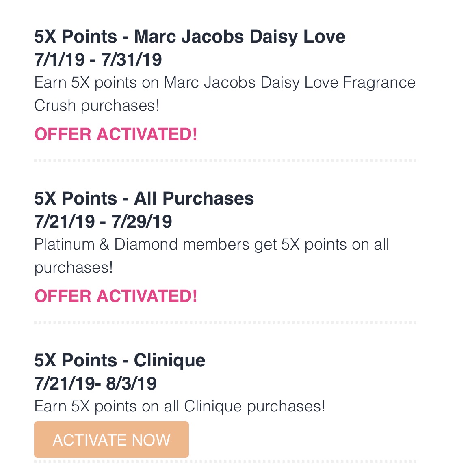Click the 'Earn 5X points on Marc Jacobs' line
Viewport: 457px width, 476px height.
225,82
